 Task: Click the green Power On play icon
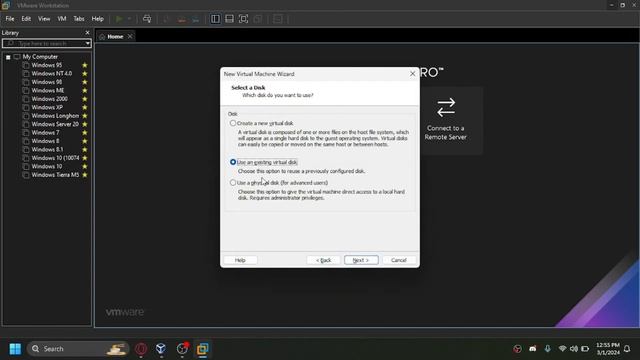[x=119, y=19]
